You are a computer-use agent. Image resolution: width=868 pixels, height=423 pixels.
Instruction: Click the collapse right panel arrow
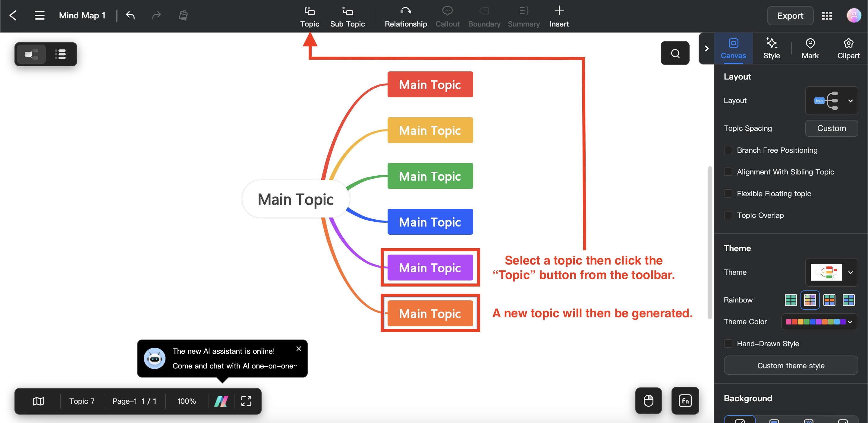click(x=707, y=48)
